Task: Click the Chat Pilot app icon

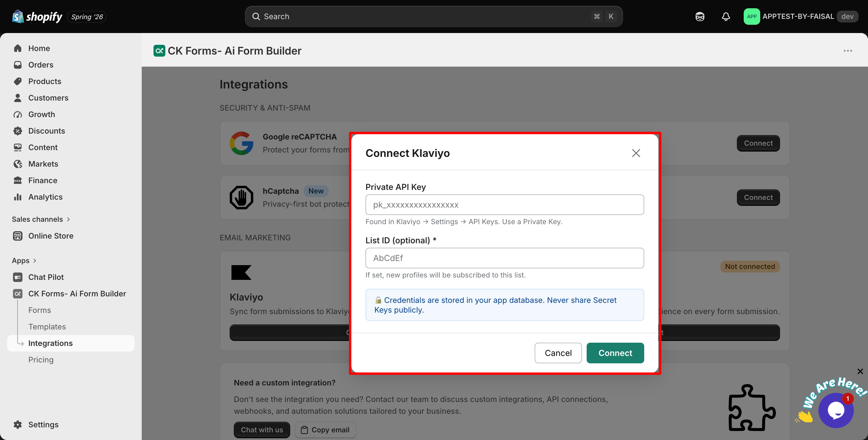Action: pos(18,277)
